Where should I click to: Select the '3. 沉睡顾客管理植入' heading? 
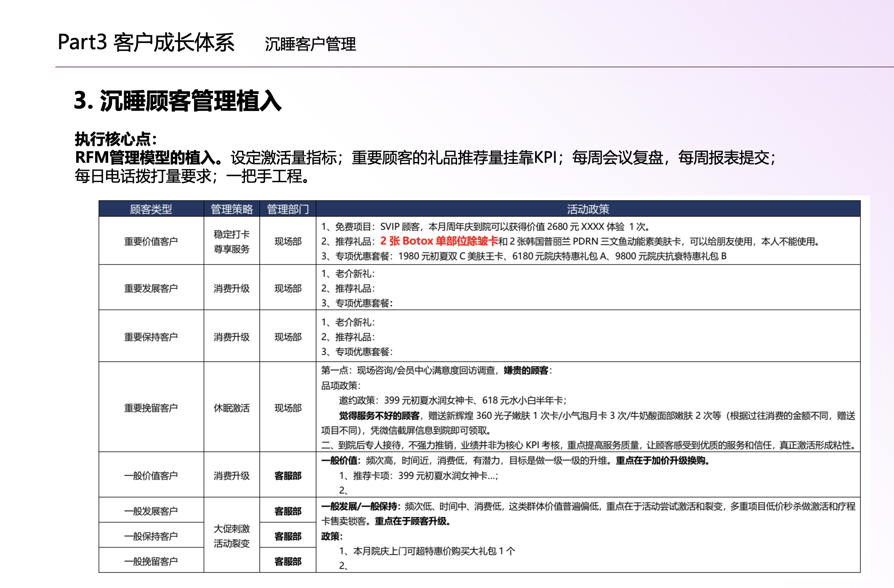tap(177, 101)
